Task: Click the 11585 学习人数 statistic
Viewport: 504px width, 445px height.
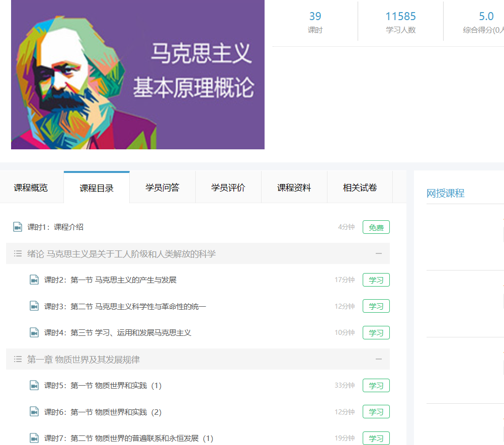Action: (400, 22)
